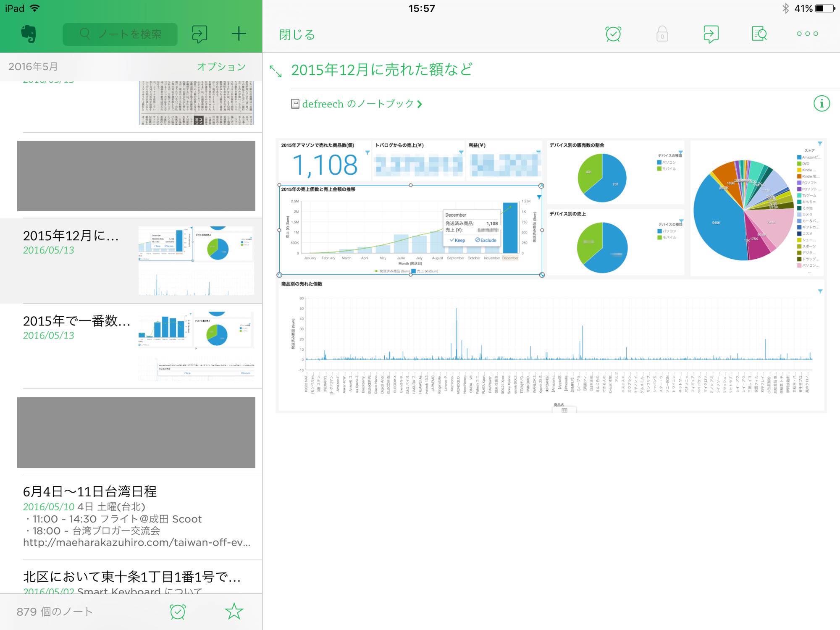Click the 1,108 sold items figure
This screenshot has height=630, width=840.
(325, 165)
